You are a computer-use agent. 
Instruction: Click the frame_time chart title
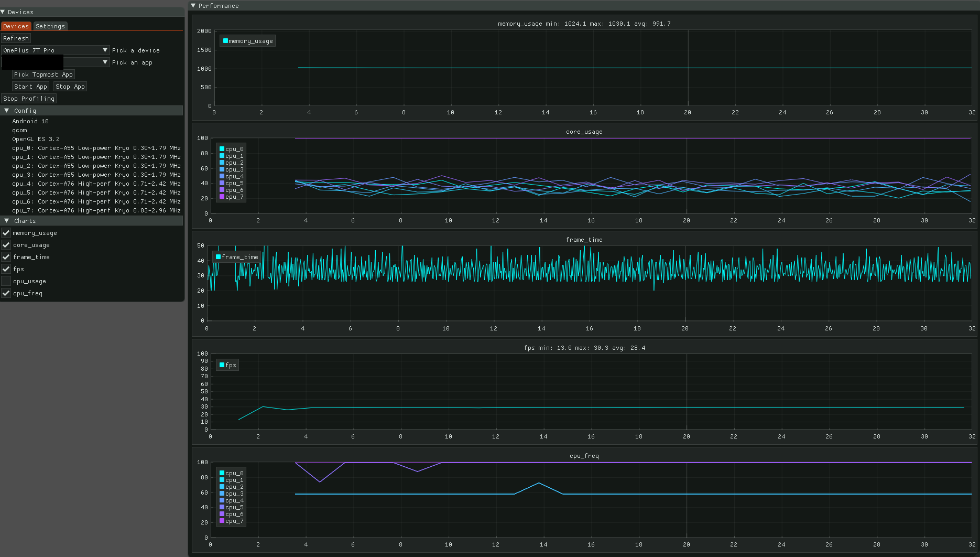pyautogui.click(x=584, y=240)
